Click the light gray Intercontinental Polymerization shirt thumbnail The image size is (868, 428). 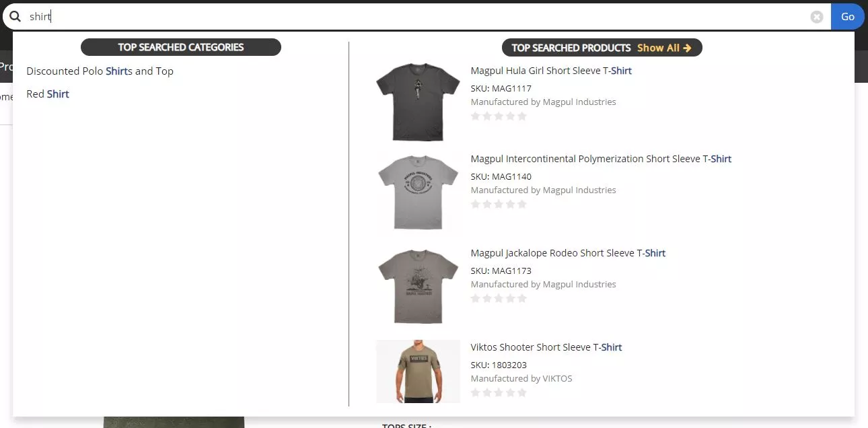pos(418,192)
